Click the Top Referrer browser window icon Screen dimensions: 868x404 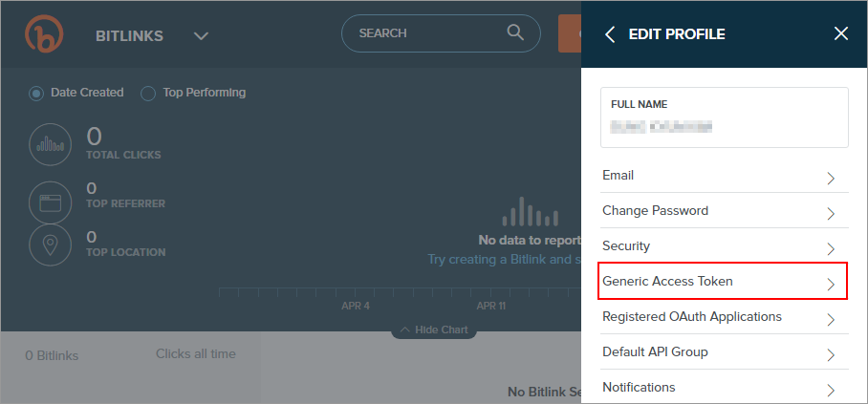coord(50,202)
